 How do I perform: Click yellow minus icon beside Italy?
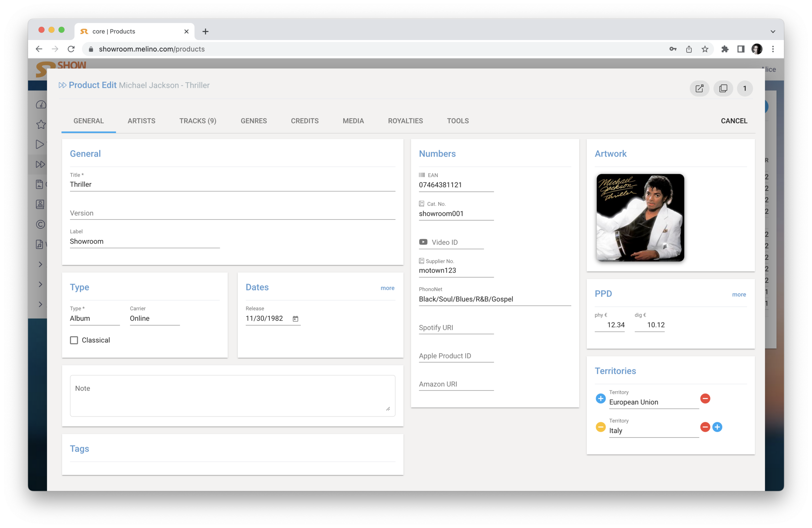[x=600, y=427]
